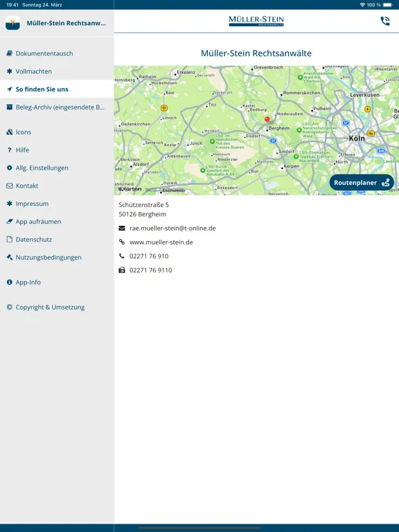Open Copyright & Umsetzung menu entry
The image size is (399, 532).
57,307
